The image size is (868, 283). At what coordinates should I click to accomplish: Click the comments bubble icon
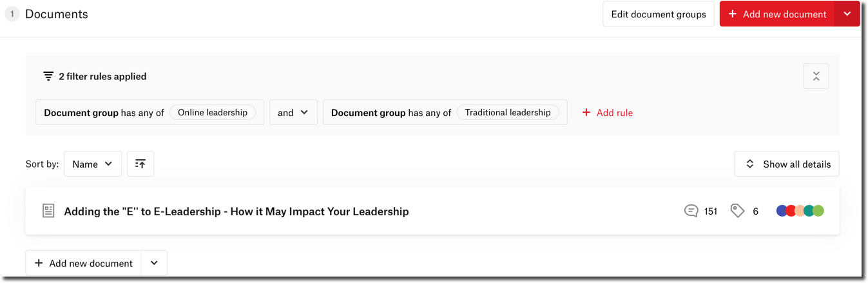[691, 211]
